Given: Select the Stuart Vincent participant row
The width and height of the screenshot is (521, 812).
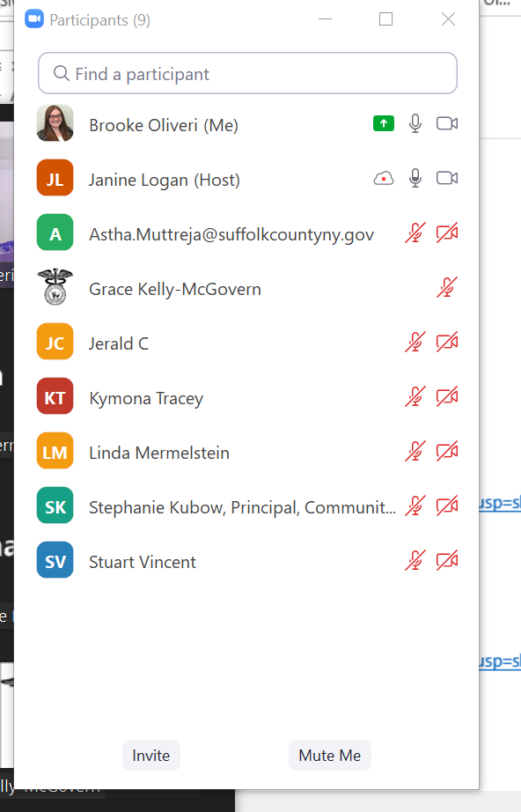Looking at the screenshot, I should tap(247, 561).
